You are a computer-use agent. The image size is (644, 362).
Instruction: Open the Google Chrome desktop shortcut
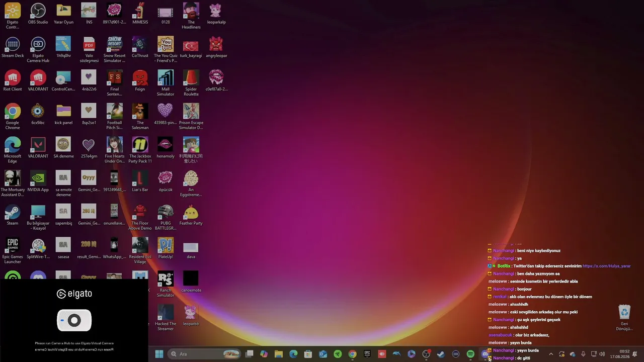click(x=13, y=117)
